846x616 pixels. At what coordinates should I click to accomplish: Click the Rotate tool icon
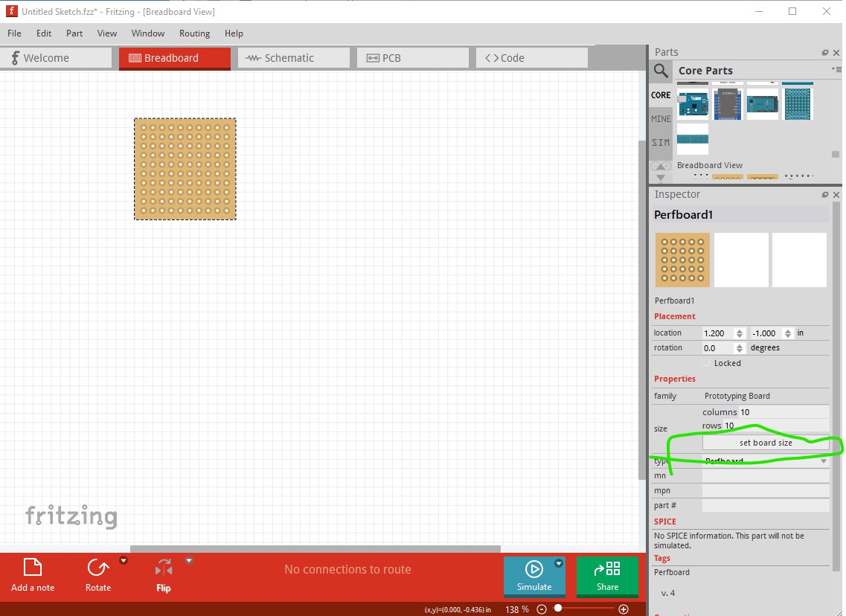tap(97, 569)
